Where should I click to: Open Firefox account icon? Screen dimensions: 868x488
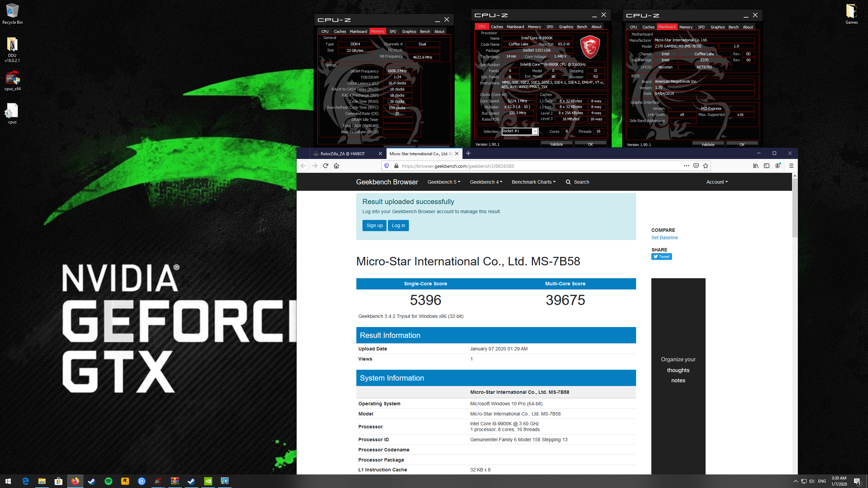[778, 166]
